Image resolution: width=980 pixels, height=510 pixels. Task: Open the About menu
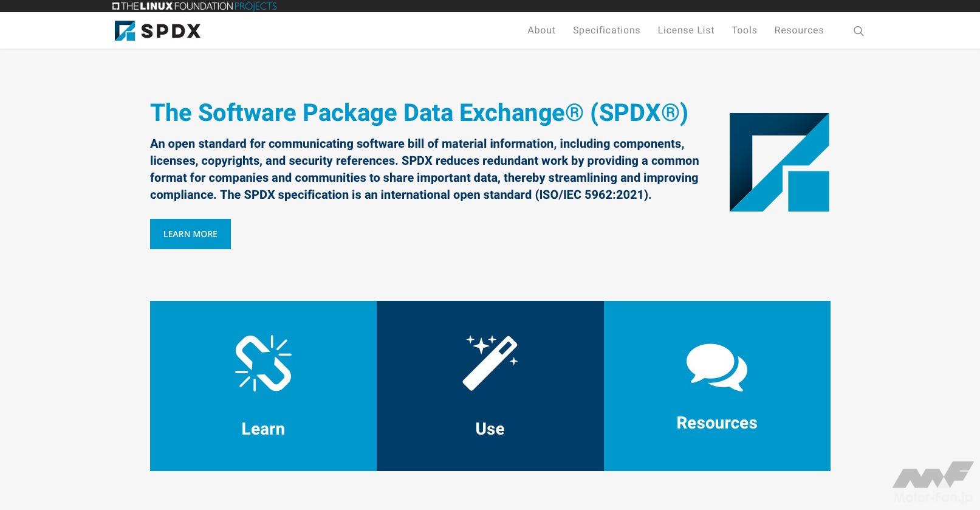point(541,30)
